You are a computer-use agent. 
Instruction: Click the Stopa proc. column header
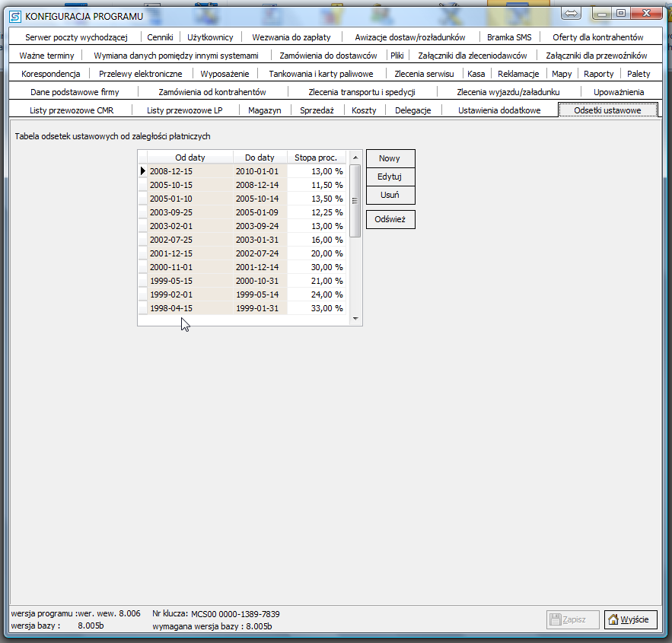tap(317, 158)
